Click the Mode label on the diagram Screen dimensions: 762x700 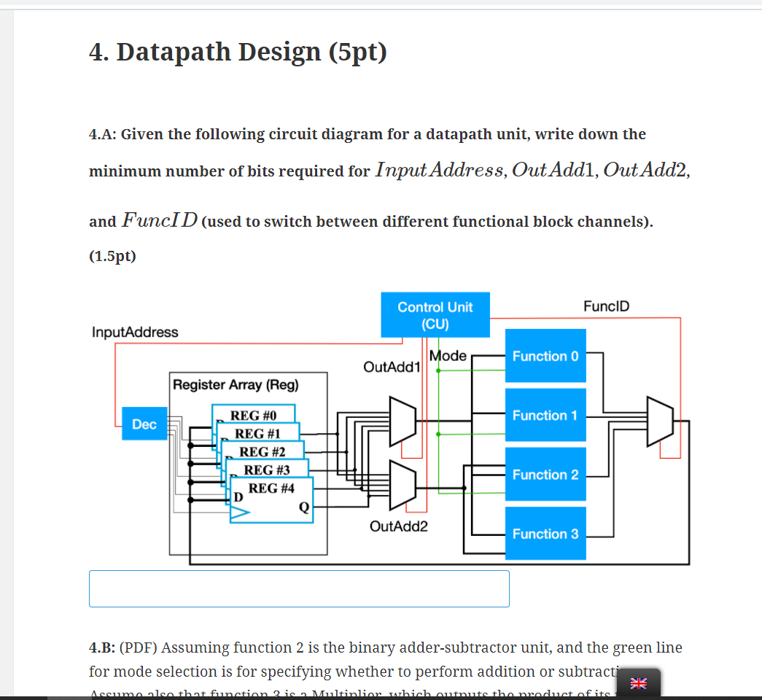(449, 356)
